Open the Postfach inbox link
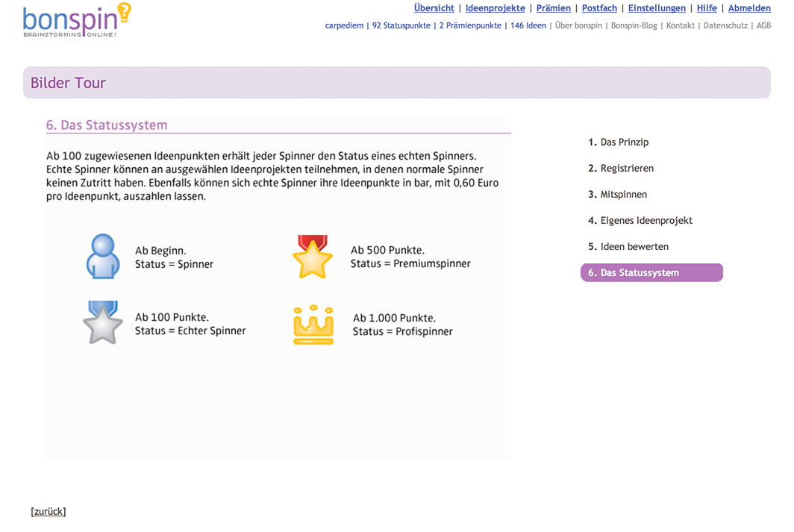794x532 pixels. [599, 8]
